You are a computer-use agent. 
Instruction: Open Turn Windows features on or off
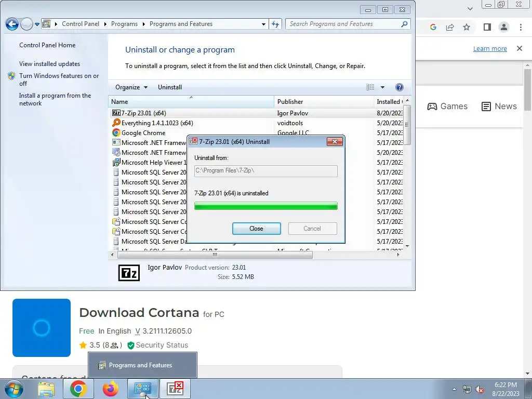point(59,79)
